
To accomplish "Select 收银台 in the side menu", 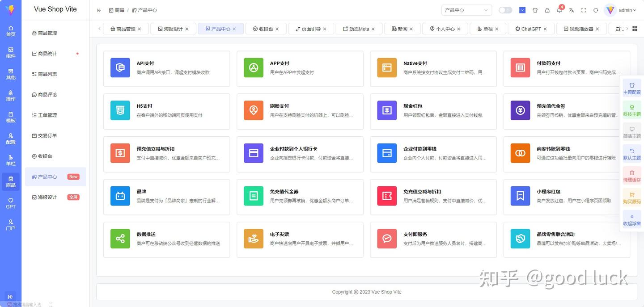I will pos(55,156).
